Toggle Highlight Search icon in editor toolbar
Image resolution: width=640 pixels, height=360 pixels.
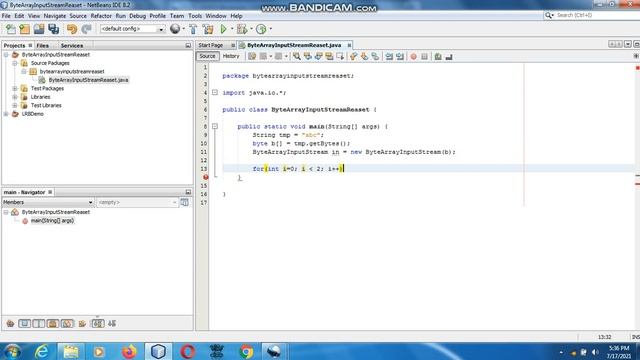(x=329, y=56)
